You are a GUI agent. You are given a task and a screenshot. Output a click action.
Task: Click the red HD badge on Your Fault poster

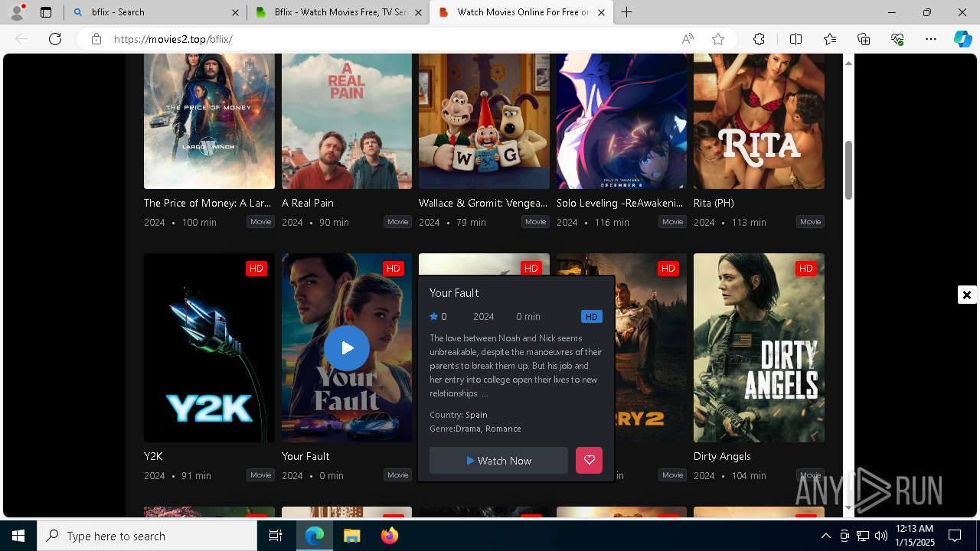click(394, 268)
